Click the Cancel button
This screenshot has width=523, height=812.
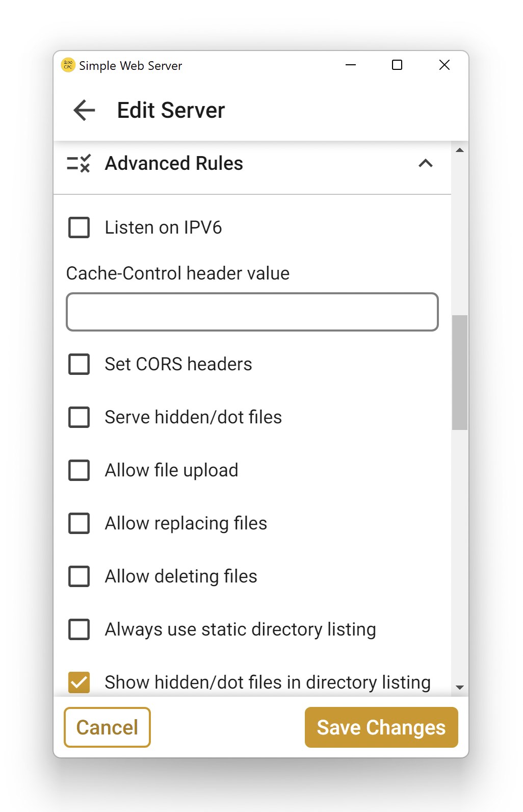pos(107,727)
